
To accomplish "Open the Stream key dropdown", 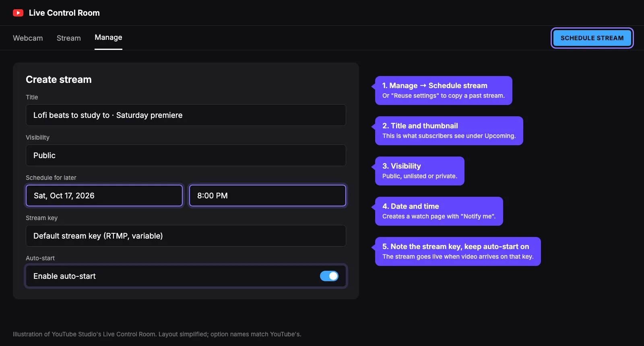I will [186, 236].
